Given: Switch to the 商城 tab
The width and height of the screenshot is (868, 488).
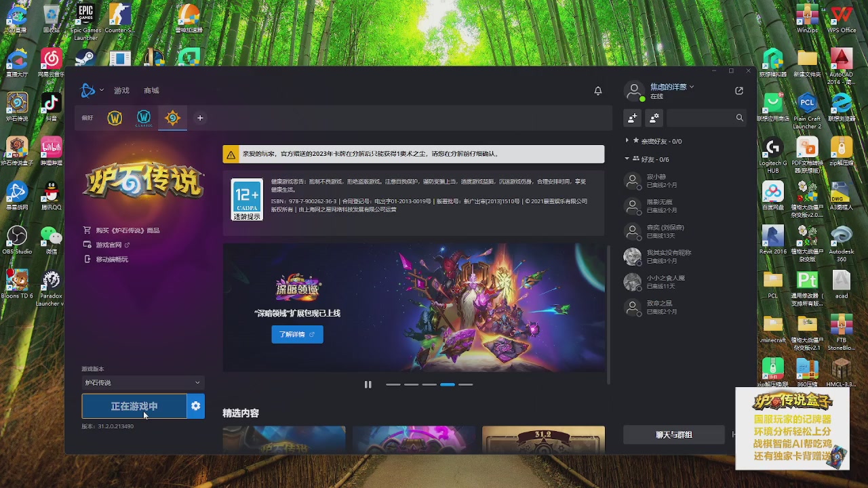Looking at the screenshot, I should pos(151,90).
